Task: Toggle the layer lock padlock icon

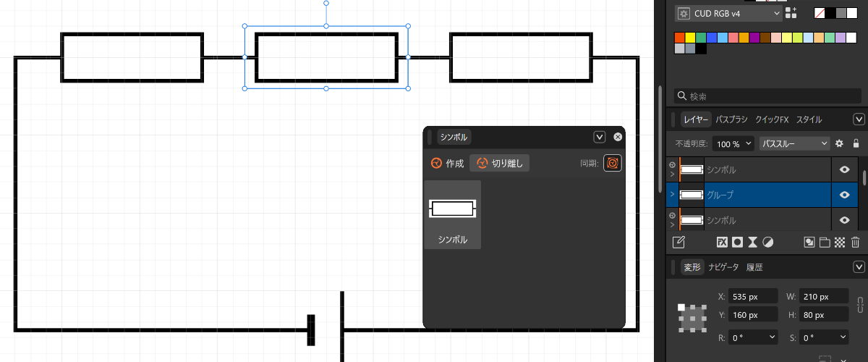Action: click(x=856, y=143)
